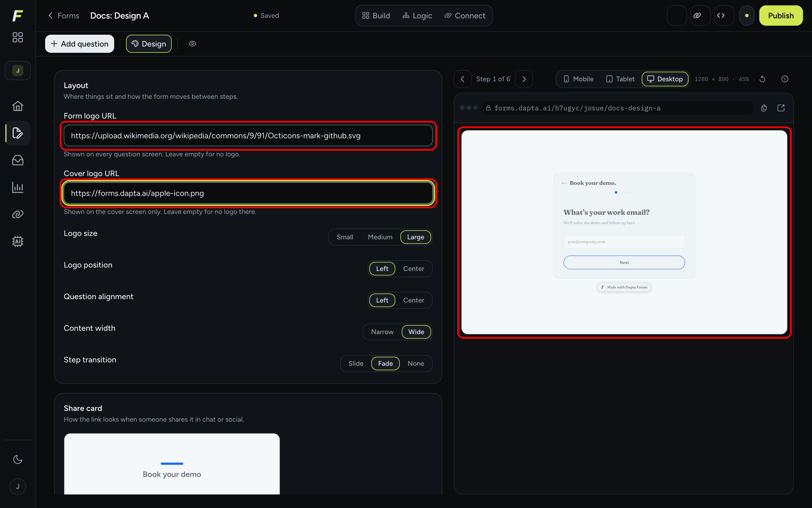Viewport: 812px width, 508px height.
Task: Switch preview to Mobile
Action: tap(579, 79)
